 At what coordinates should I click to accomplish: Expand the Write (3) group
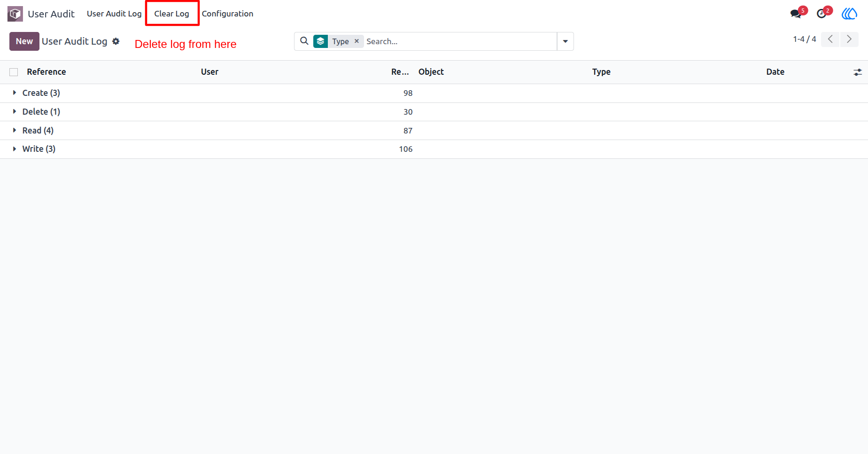(34, 149)
